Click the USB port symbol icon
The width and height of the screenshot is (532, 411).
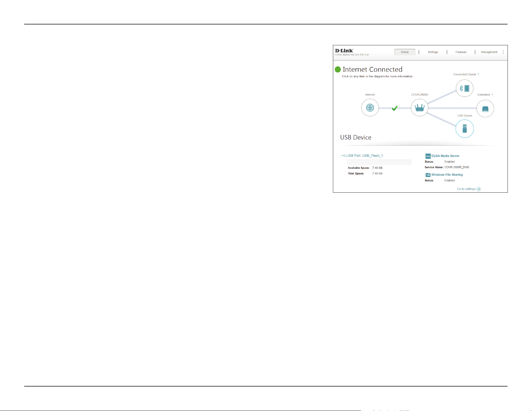[344, 156]
